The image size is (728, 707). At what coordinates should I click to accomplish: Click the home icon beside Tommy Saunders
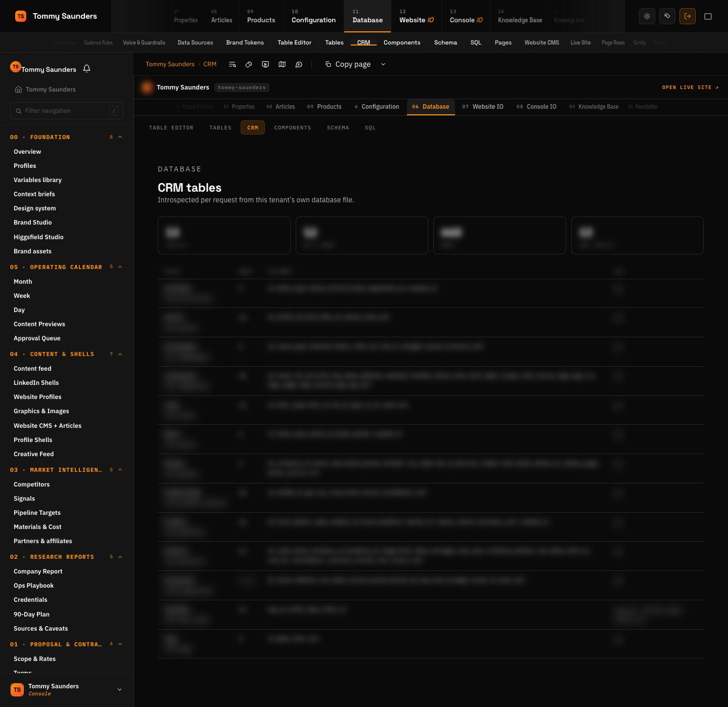[18, 90]
